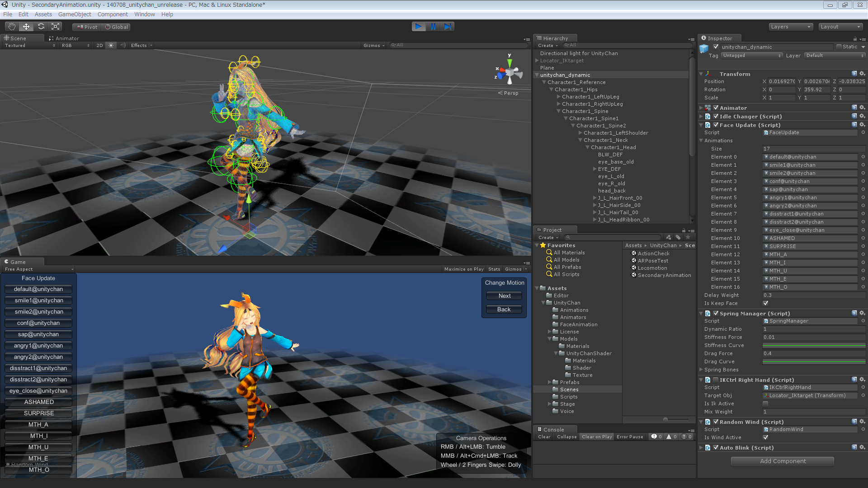Viewport: 868px width, 488px height.
Task: Toggle Maximize on Play button
Action: (x=464, y=269)
